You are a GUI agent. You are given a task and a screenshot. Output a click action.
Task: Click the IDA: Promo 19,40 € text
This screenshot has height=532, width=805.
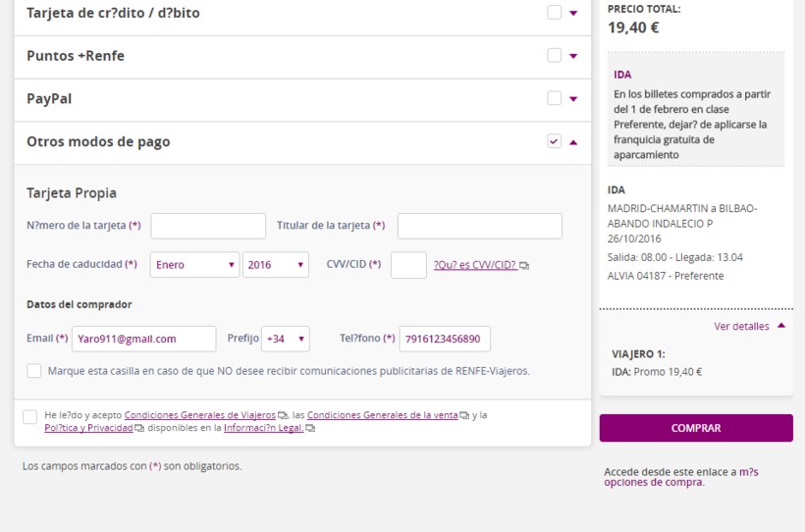click(x=657, y=372)
